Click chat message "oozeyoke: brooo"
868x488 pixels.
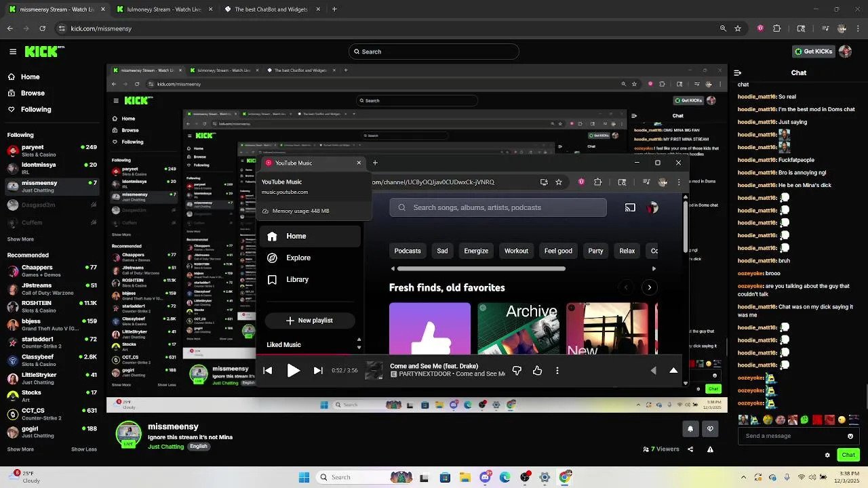(x=759, y=273)
